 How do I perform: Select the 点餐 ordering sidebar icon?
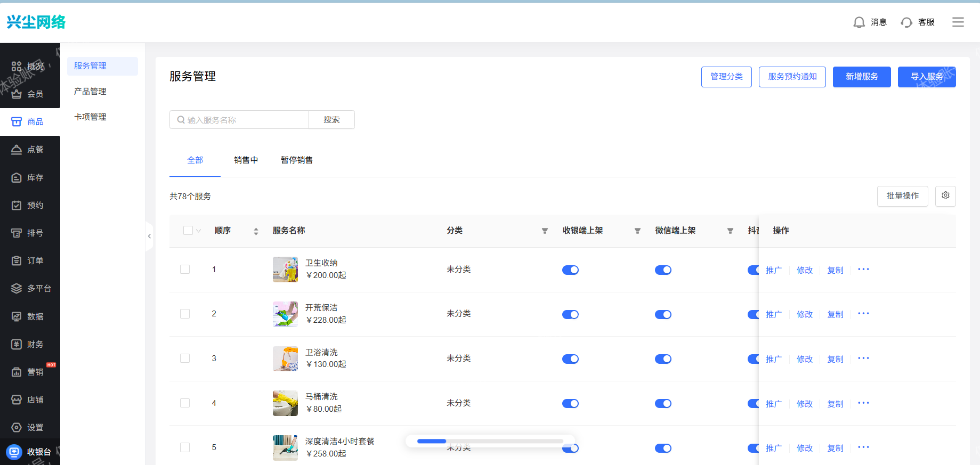coord(17,150)
